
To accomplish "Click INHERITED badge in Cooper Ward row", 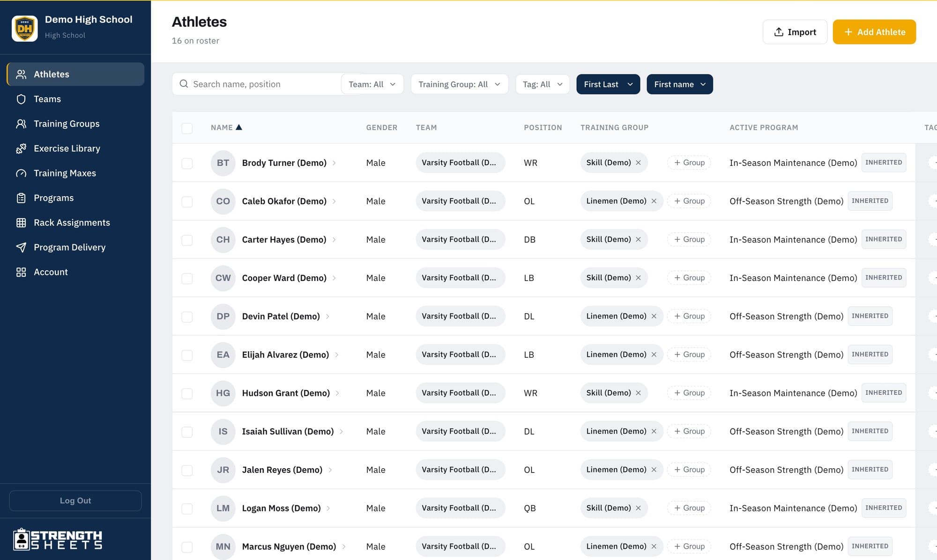I will pyautogui.click(x=884, y=278).
